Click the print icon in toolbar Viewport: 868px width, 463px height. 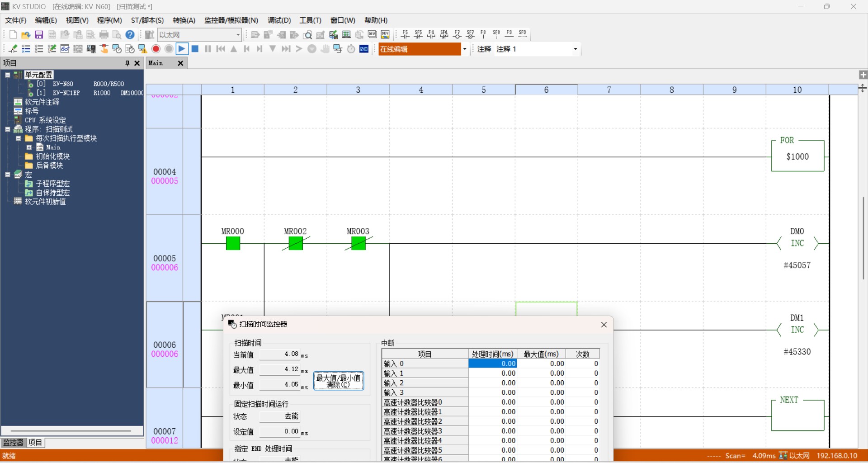(x=104, y=35)
